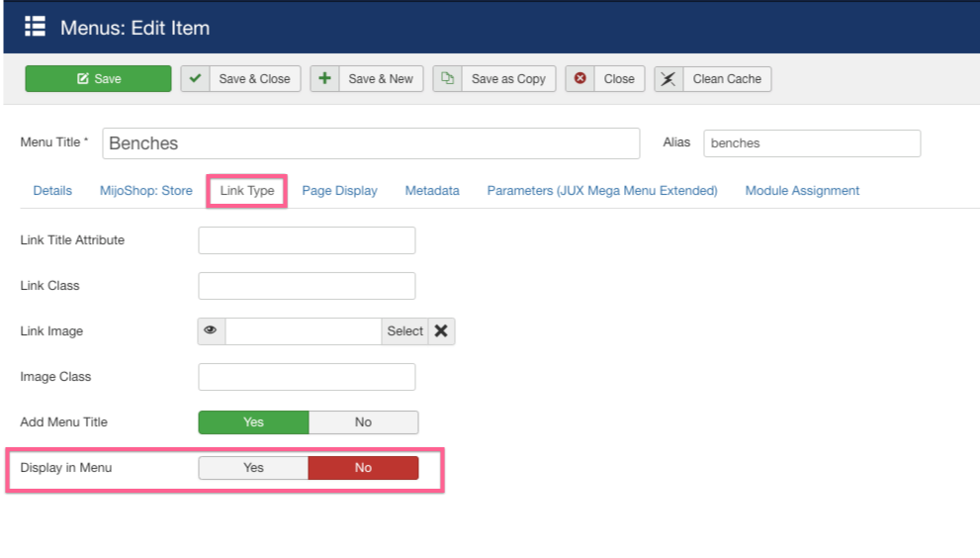Open the Page Display tab
This screenshot has width=980, height=558.
[x=339, y=191]
